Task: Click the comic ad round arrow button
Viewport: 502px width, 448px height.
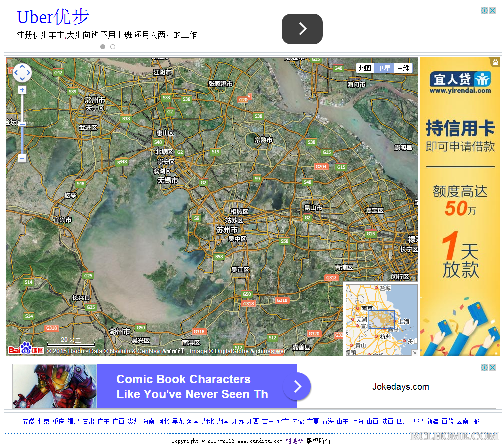Action: click(x=298, y=386)
